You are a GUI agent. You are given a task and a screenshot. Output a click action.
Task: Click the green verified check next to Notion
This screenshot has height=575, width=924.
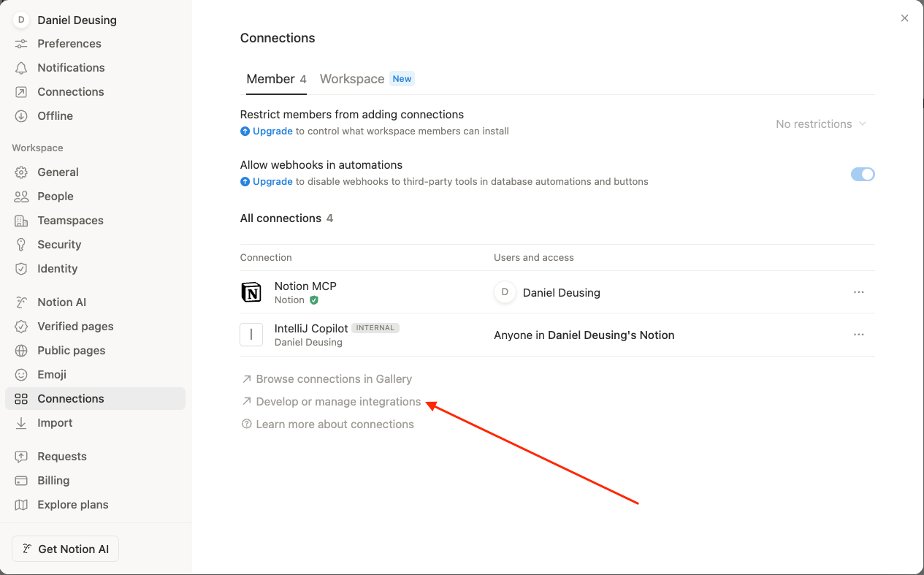(314, 300)
